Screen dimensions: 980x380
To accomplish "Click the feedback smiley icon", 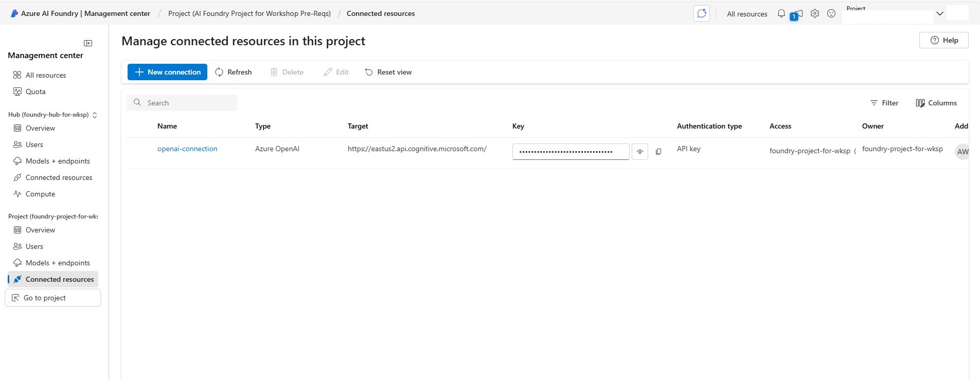I will (x=831, y=14).
